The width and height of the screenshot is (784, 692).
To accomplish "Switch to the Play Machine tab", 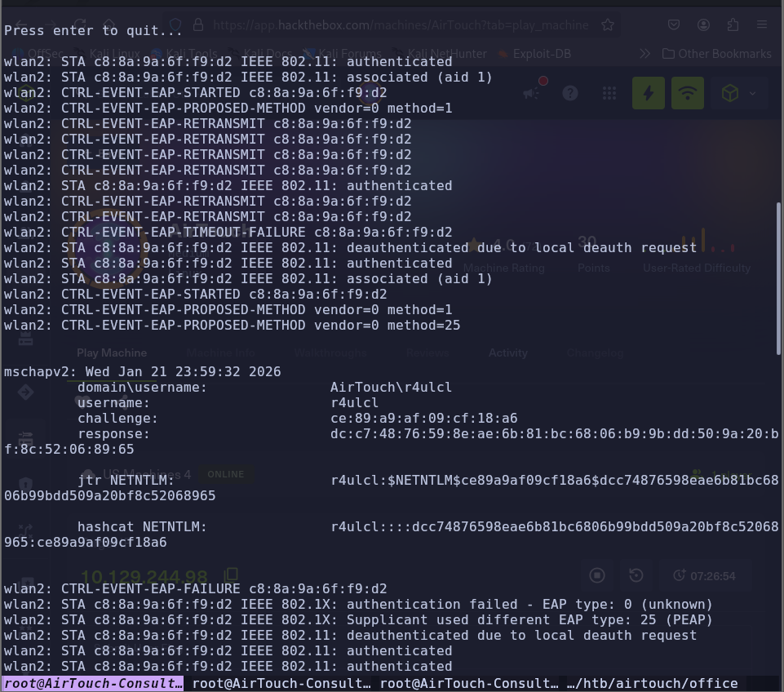I will tap(112, 353).
